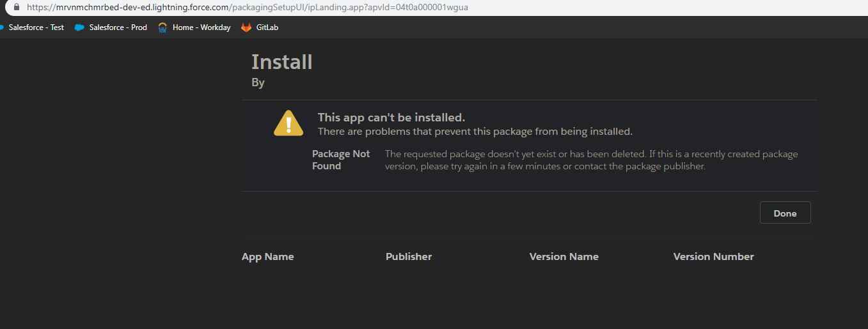Screen dimensions: 868x329
Task: Click the yellow warning triangle icon
Action: click(x=288, y=123)
